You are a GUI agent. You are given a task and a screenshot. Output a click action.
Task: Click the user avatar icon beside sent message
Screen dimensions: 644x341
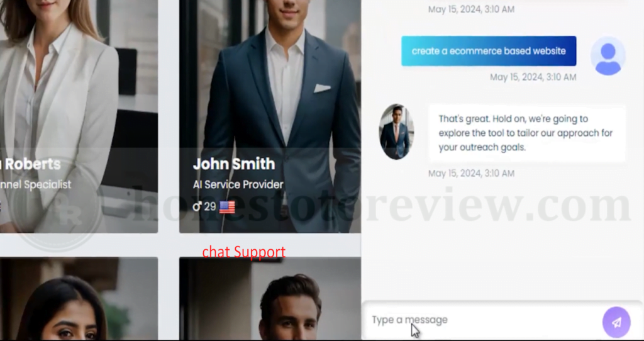[x=608, y=56]
